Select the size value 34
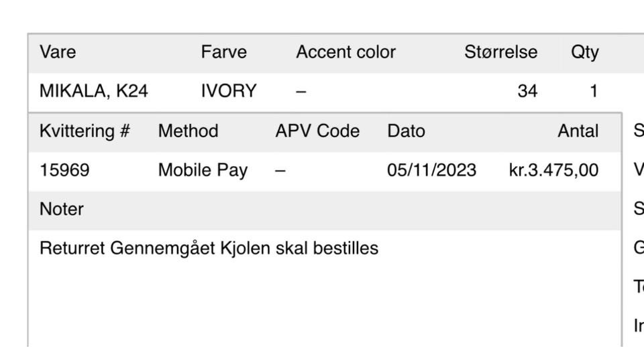Image resolution: width=644 pixels, height=347 pixels. click(x=527, y=91)
